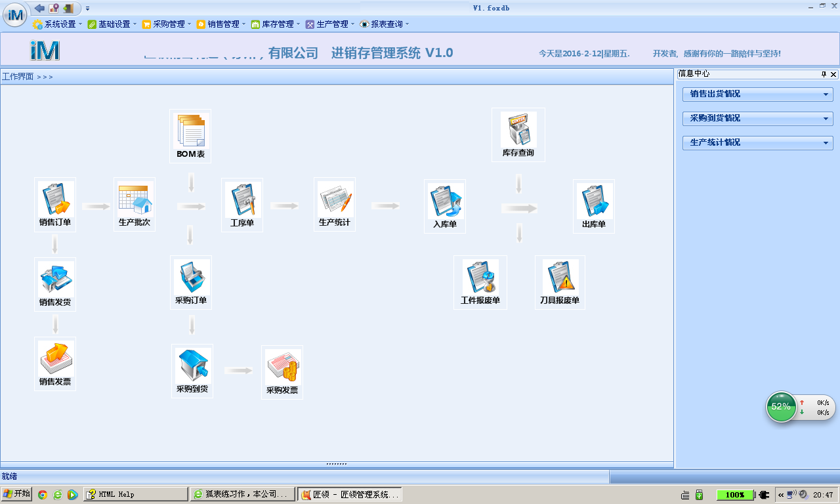
Task: Click the Windows 开始 start button
Action: pyautogui.click(x=16, y=494)
